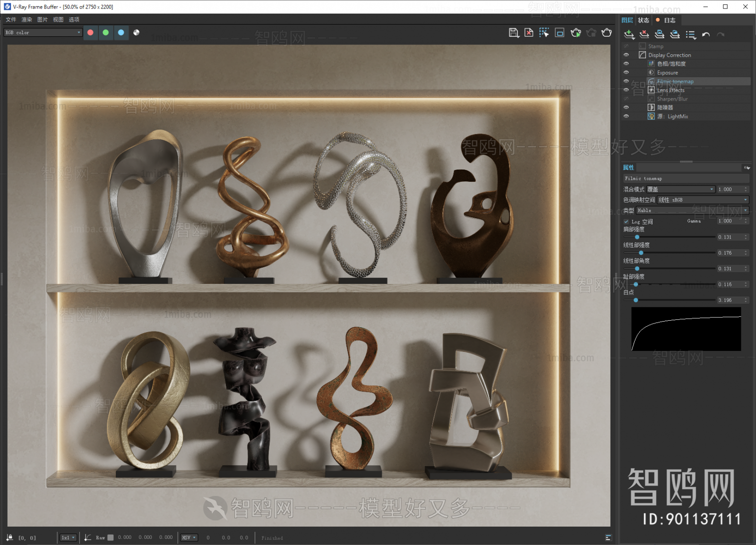Viewport: 756px width, 545px height.
Task: Toggle the red channel button
Action: pyautogui.click(x=90, y=33)
